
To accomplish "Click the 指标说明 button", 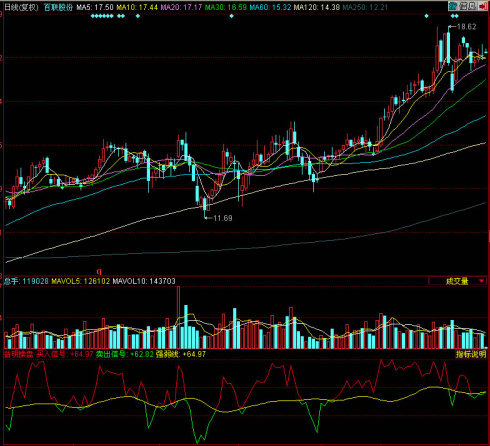I will click(x=471, y=354).
